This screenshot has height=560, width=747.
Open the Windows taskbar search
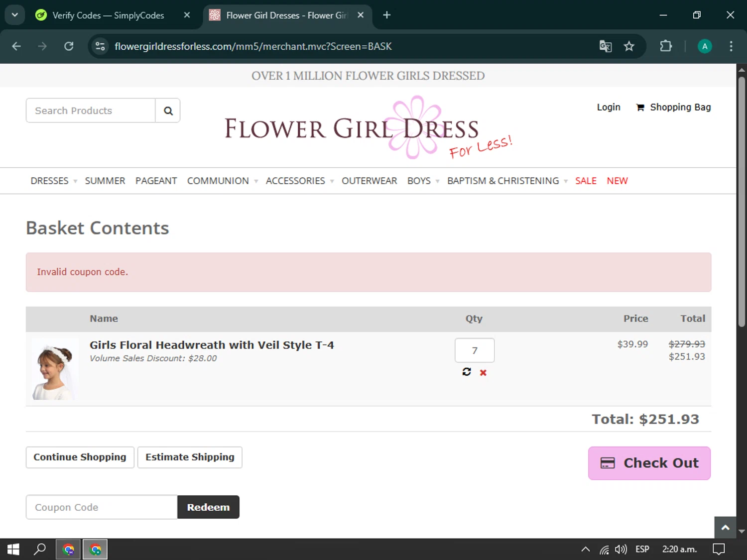coord(40,549)
